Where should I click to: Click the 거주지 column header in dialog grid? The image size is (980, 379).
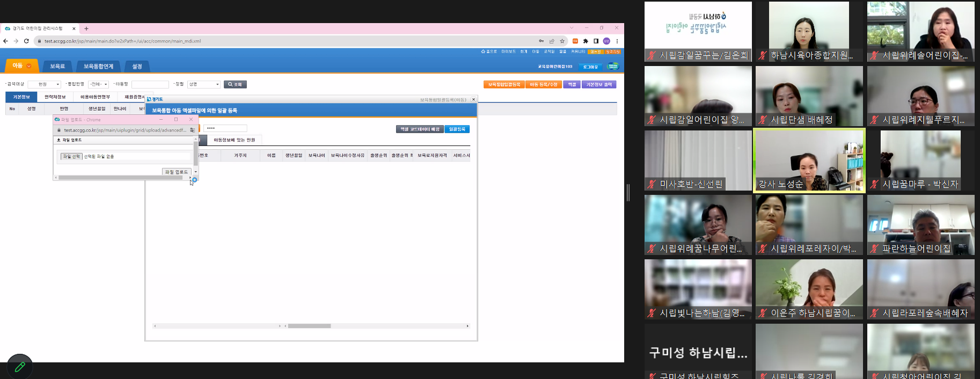(x=240, y=156)
